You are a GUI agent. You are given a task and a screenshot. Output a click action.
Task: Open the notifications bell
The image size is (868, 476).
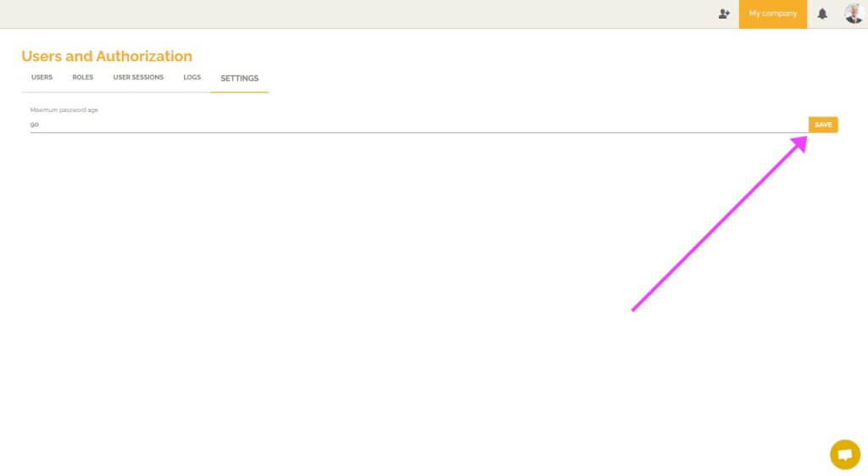click(822, 14)
